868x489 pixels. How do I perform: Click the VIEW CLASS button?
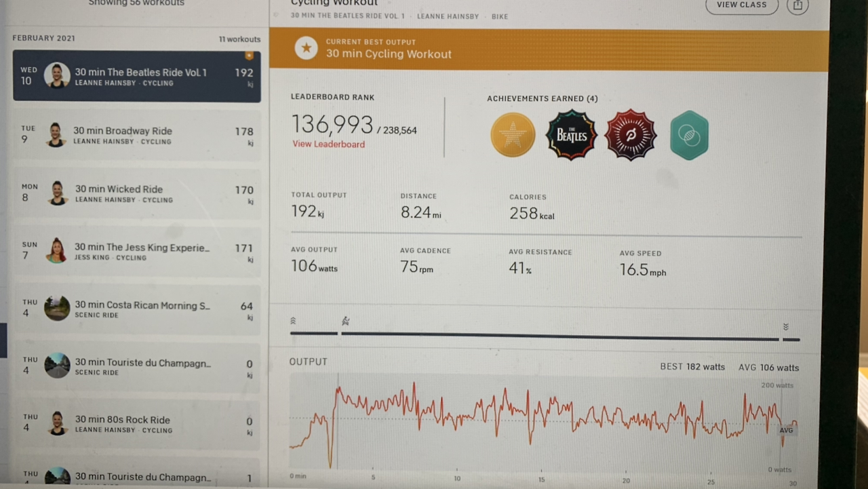[741, 5]
